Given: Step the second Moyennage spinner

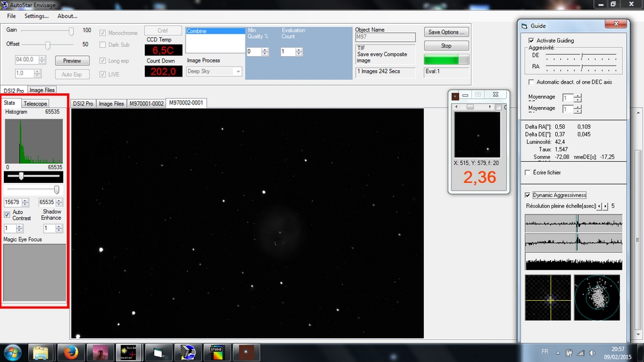Looking at the screenshot, I should pos(578,110).
